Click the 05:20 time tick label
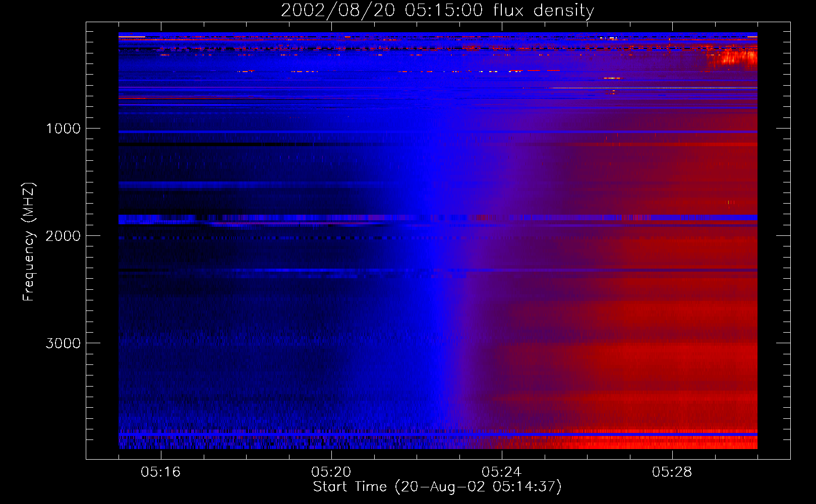Viewport: 816px width, 504px height. [x=331, y=472]
